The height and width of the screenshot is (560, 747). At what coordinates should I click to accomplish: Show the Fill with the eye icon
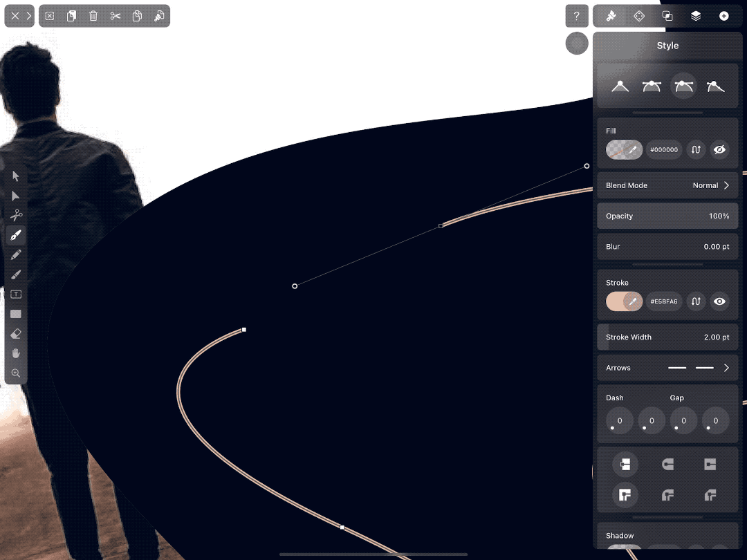(x=719, y=149)
